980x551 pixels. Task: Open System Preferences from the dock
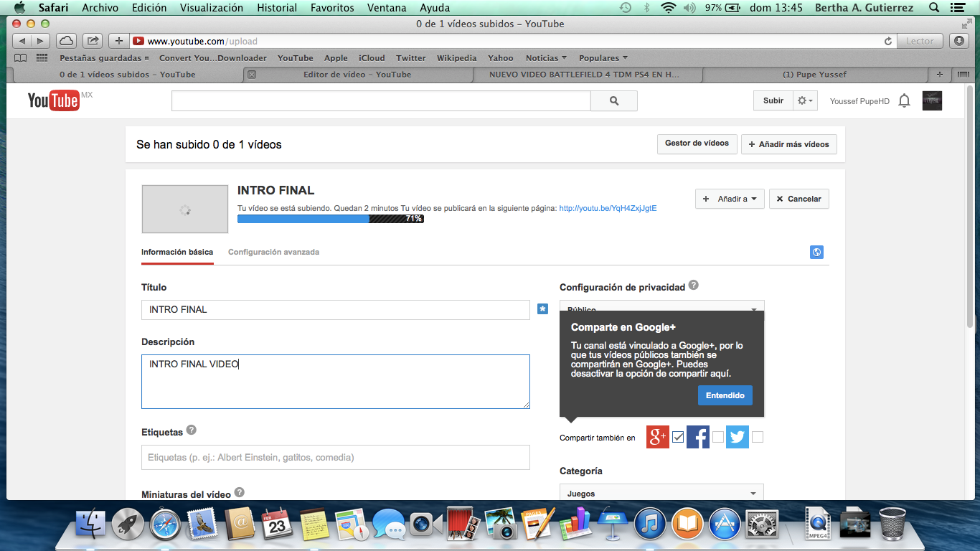point(762,524)
